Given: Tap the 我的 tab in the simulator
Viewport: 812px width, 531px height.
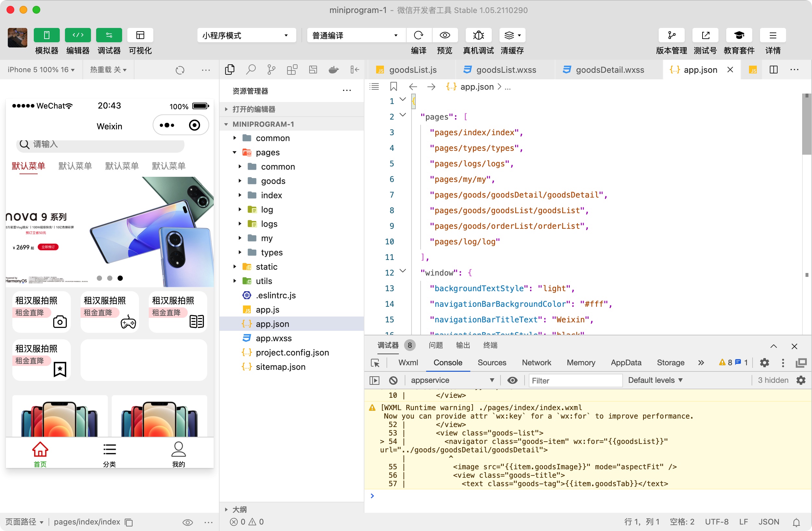Looking at the screenshot, I should 178,454.
